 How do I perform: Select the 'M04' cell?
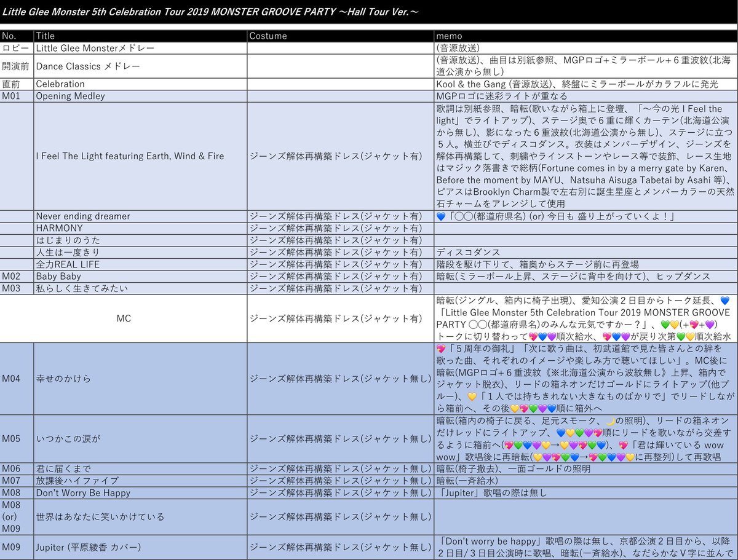[x=17, y=379]
